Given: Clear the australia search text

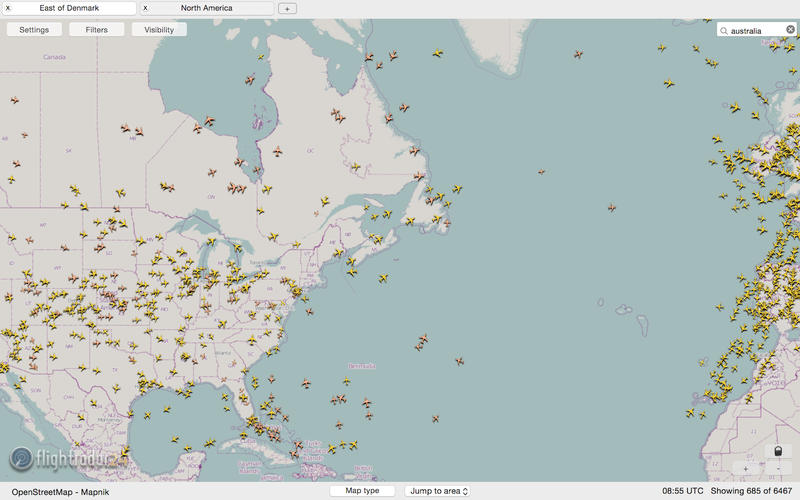Looking at the screenshot, I should coord(790,30).
